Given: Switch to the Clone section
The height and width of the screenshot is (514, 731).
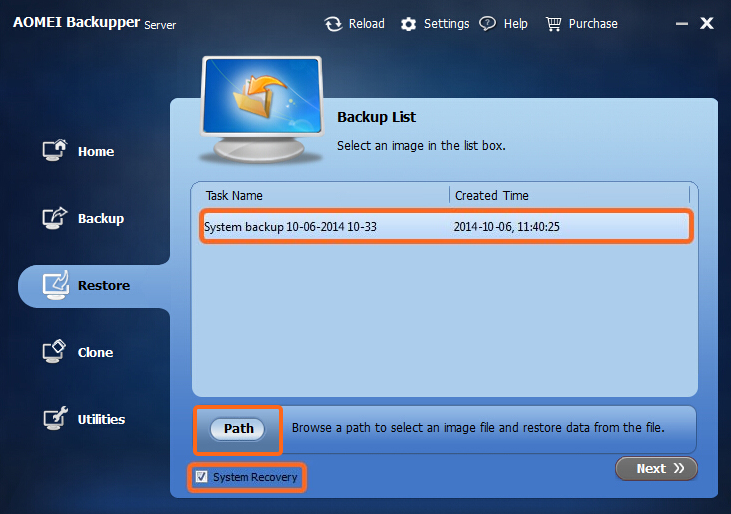Looking at the screenshot, I should pos(95,352).
